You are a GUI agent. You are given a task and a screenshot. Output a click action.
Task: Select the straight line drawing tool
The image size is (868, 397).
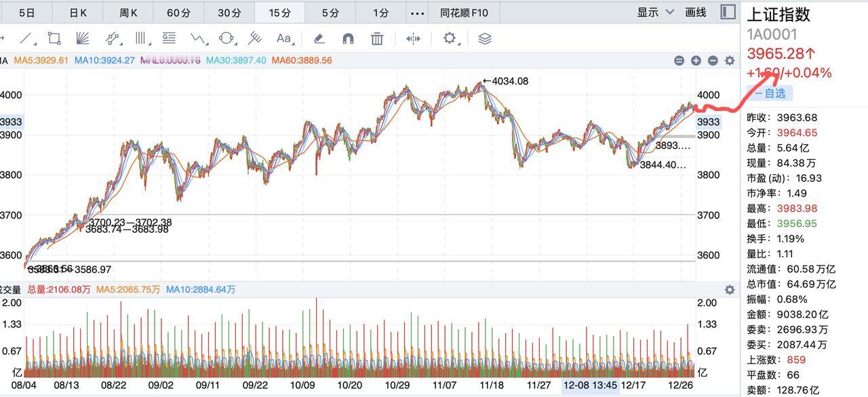(x=26, y=39)
